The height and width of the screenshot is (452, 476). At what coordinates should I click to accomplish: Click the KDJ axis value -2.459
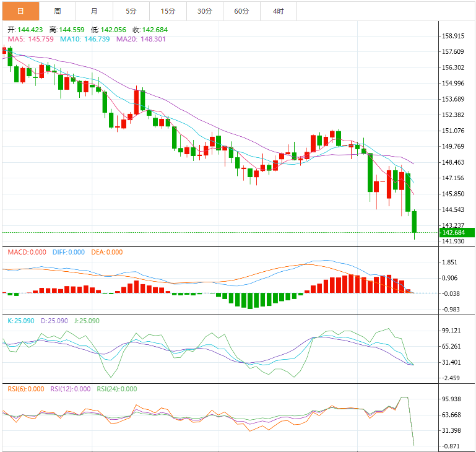[451, 378]
